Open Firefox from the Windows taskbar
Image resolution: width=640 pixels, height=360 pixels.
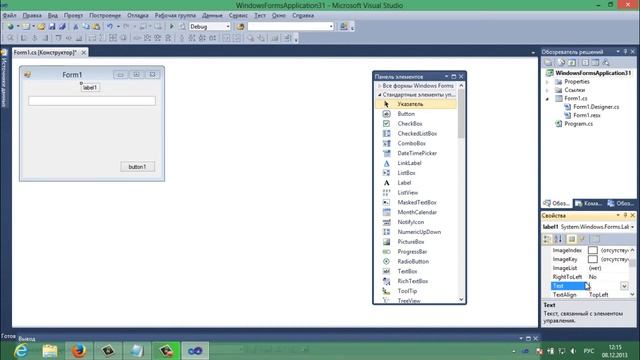tap(79, 351)
